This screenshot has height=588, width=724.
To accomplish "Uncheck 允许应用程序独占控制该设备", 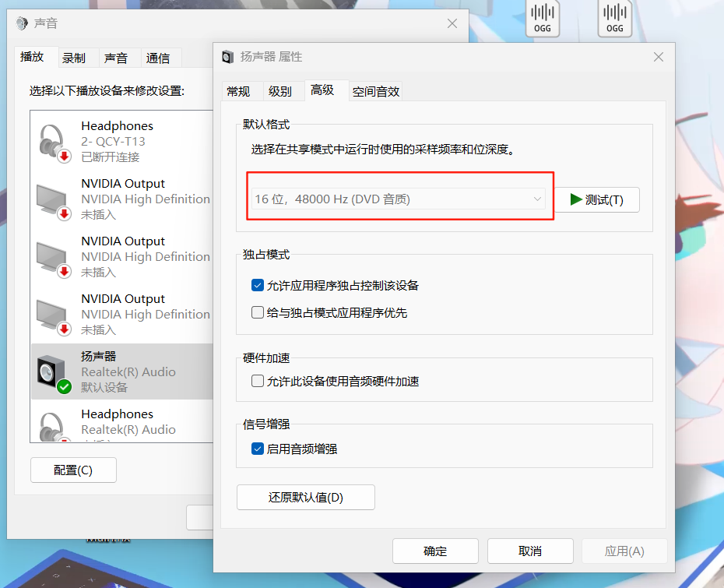I will pyautogui.click(x=257, y=286).
